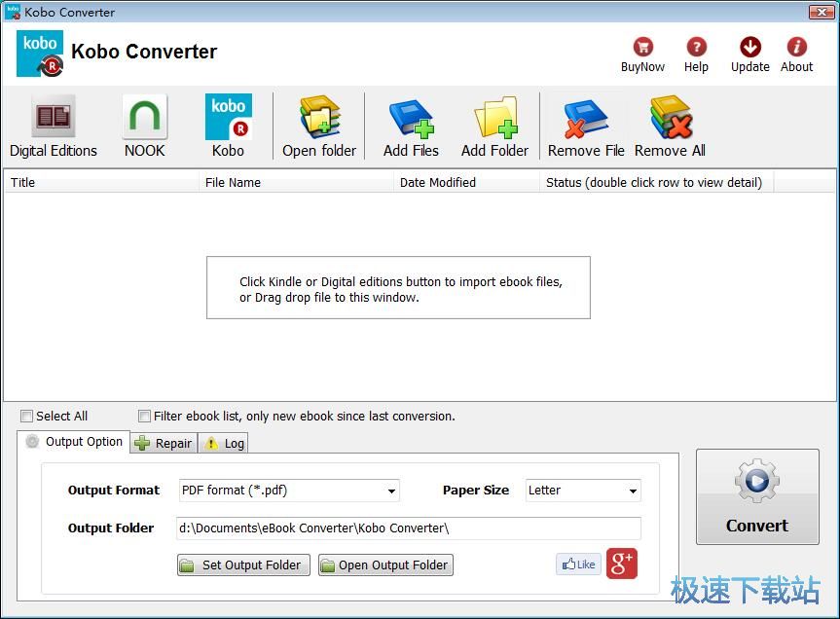
Task: Click the Open Output Folder button
Action: [385, 564]
